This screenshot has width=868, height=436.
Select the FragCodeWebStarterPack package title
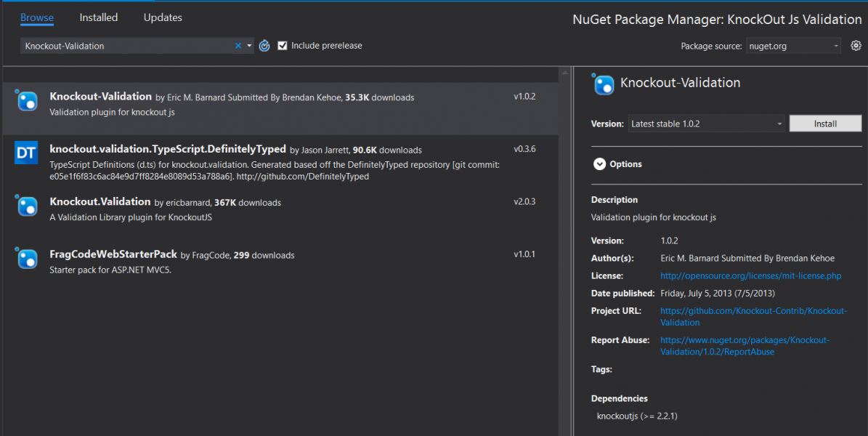tap(113, 254)
